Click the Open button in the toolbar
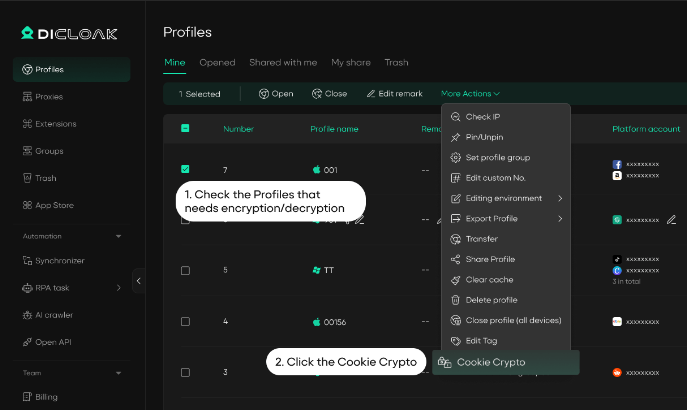The height and width of the screenshot is (410, 687). tap(276, 94)
